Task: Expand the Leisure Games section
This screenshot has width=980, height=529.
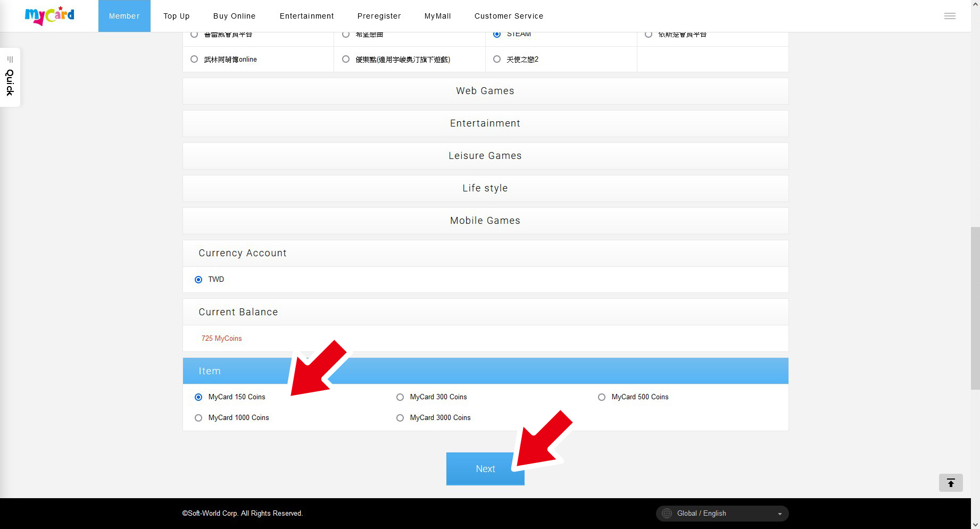Action: coord(485,156)
